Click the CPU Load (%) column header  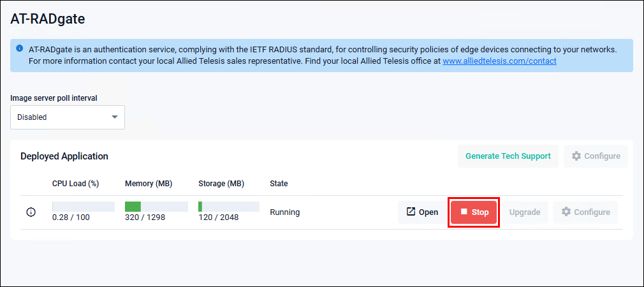[x=75, y=184]
